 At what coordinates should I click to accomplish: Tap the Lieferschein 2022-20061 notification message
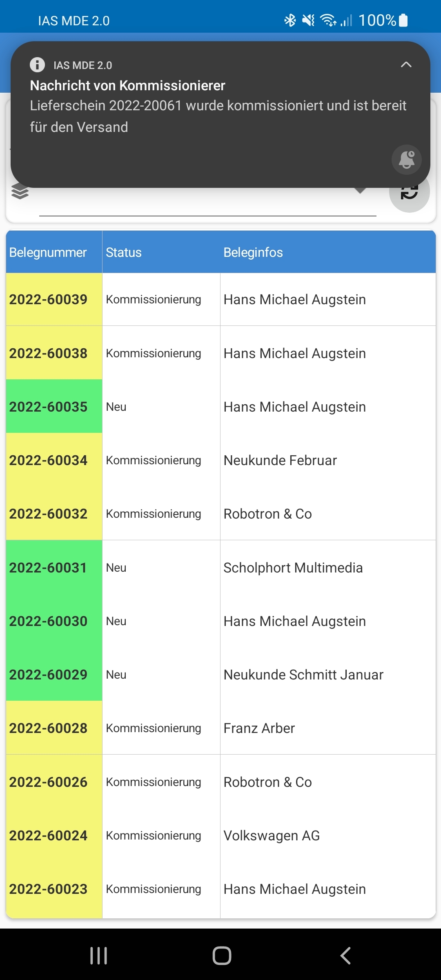click(218, 116)
